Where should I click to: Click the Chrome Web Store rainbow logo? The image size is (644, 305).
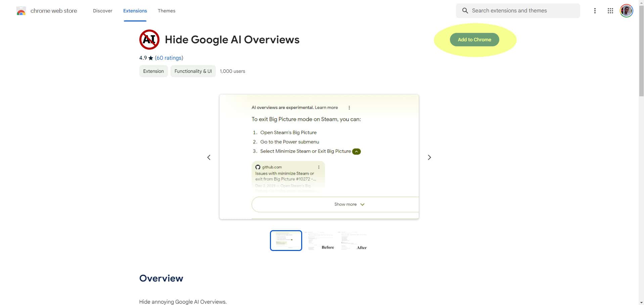tap(21, 11)
